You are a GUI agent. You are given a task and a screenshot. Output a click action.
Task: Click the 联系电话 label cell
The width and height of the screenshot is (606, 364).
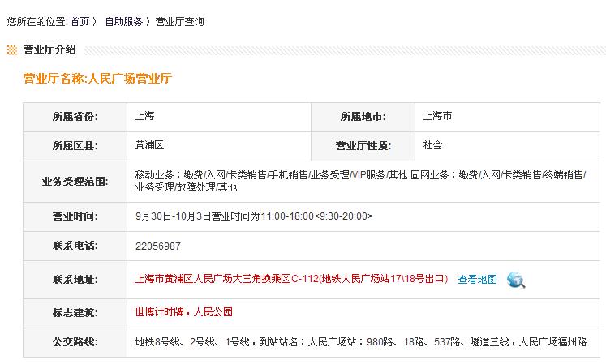pyautogui.click(x=75, y=246)
